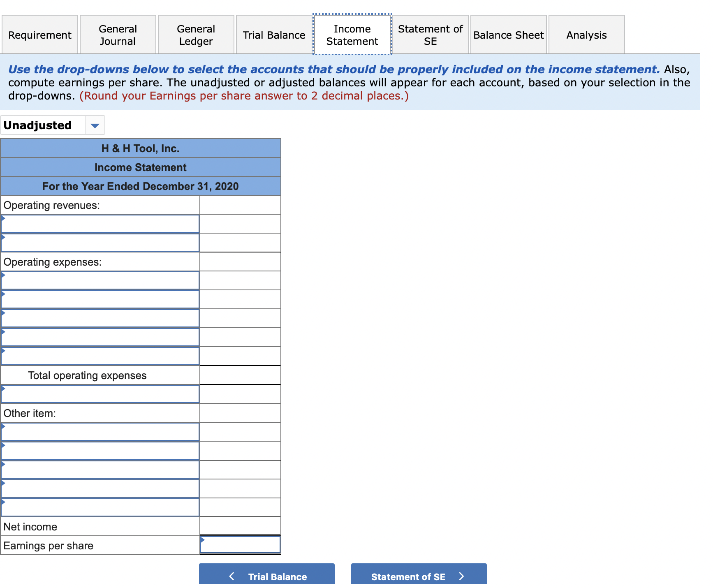Select the Analysis tab
Viewport: 713px width, 588px height.
tap(586, 35)
